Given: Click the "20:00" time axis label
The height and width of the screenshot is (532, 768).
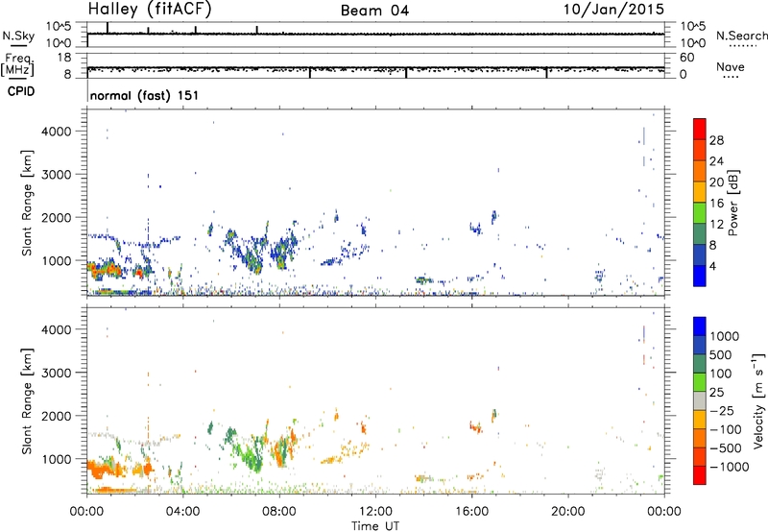Looking at the screenshot, I should pos(567,512).
